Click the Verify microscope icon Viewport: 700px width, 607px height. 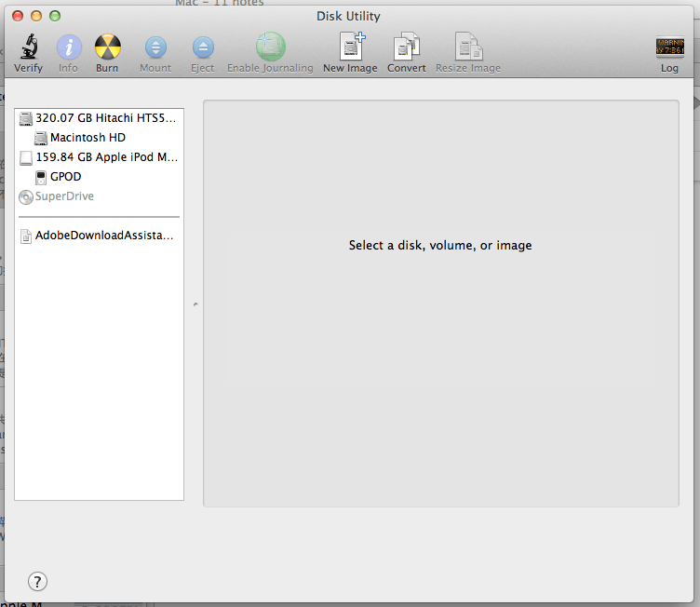[x=28, y=47]
